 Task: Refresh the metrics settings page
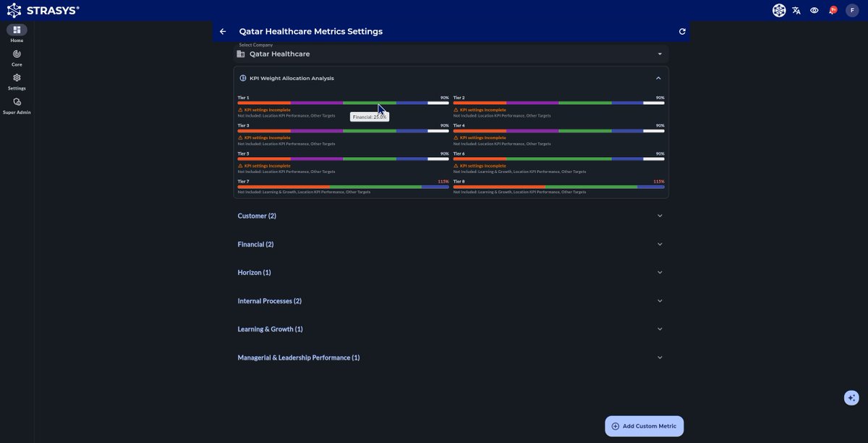[682, 31]
